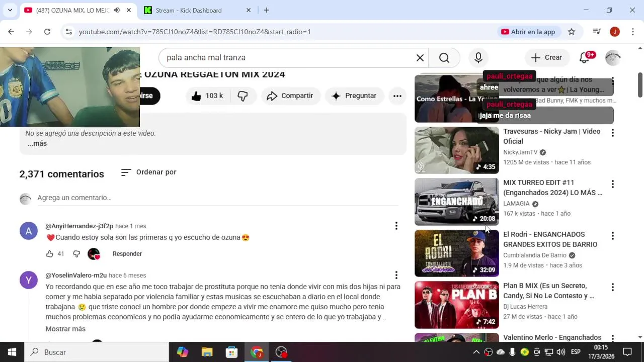Open Windows notification center icon
The width and height of the screenshot is (644, 362).
coord(627,352)
